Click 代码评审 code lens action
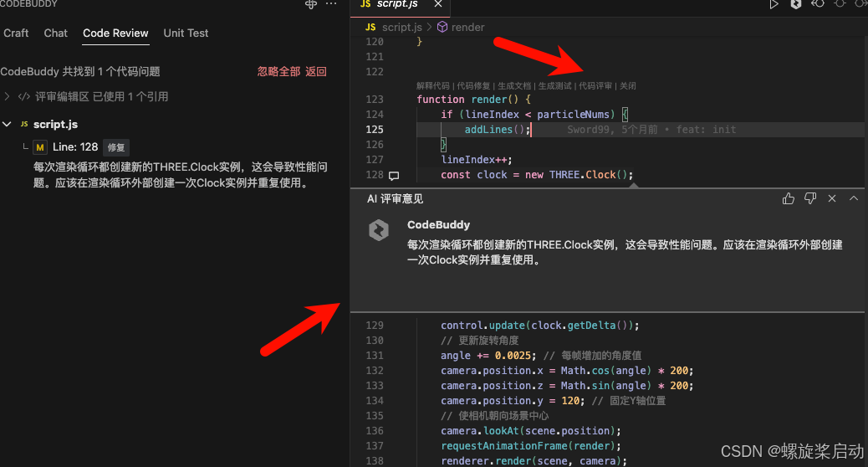Image resolution: width=868 pixels, height=467 pixels. (x=595, y=86)
